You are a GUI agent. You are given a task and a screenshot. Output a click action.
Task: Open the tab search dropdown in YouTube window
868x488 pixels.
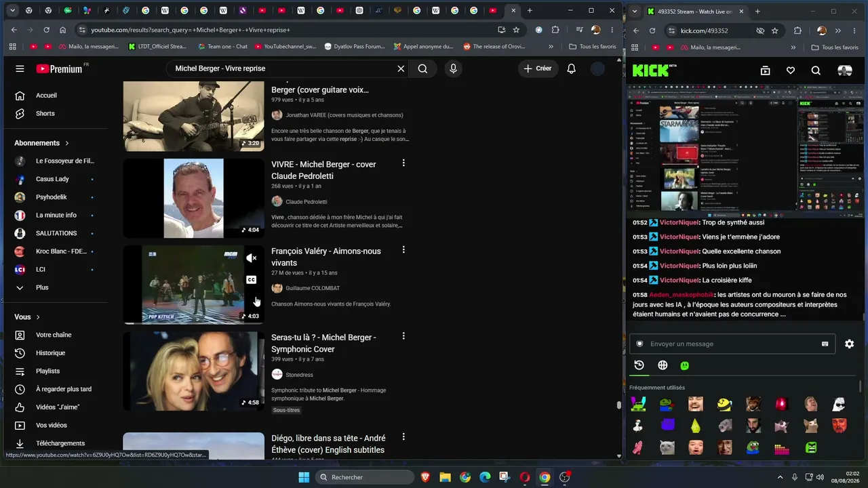(x=12, y=11)
